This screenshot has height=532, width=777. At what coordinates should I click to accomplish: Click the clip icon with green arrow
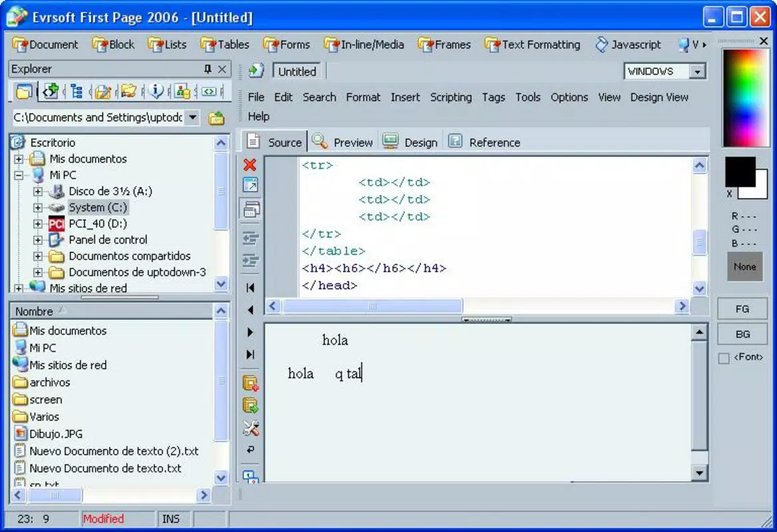[x=251, y=406]
